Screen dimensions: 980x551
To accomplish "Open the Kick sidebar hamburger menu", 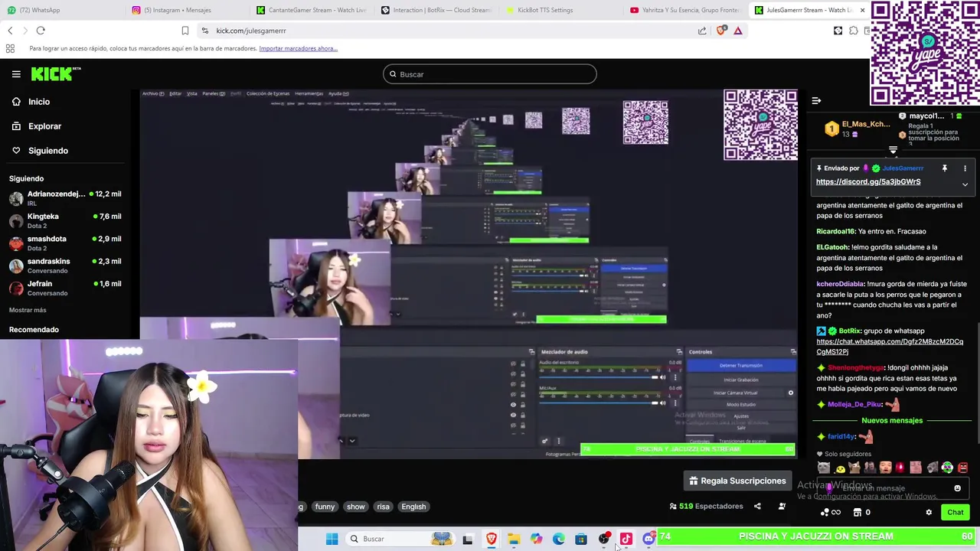I will (16, 74).
